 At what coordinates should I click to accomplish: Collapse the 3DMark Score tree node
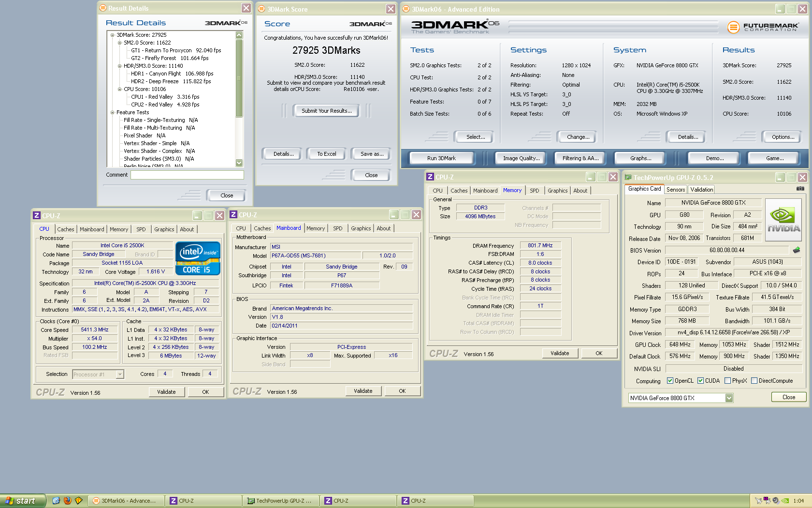click(112, 35)
